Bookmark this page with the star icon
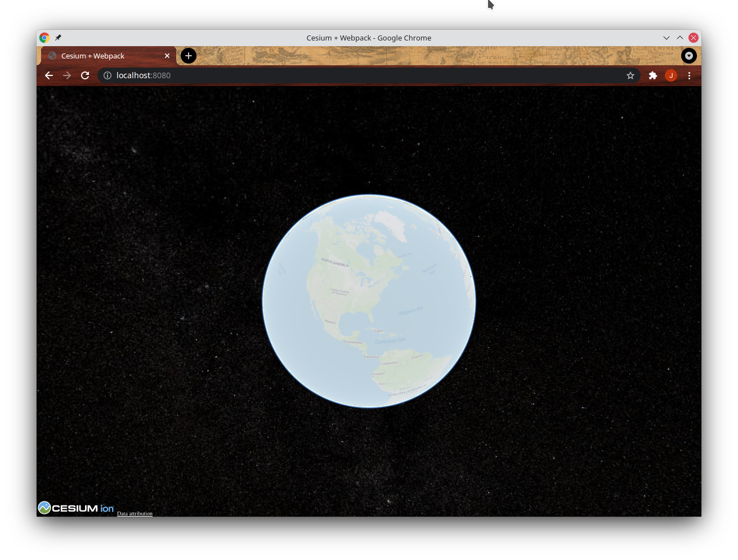 (630, 75)
